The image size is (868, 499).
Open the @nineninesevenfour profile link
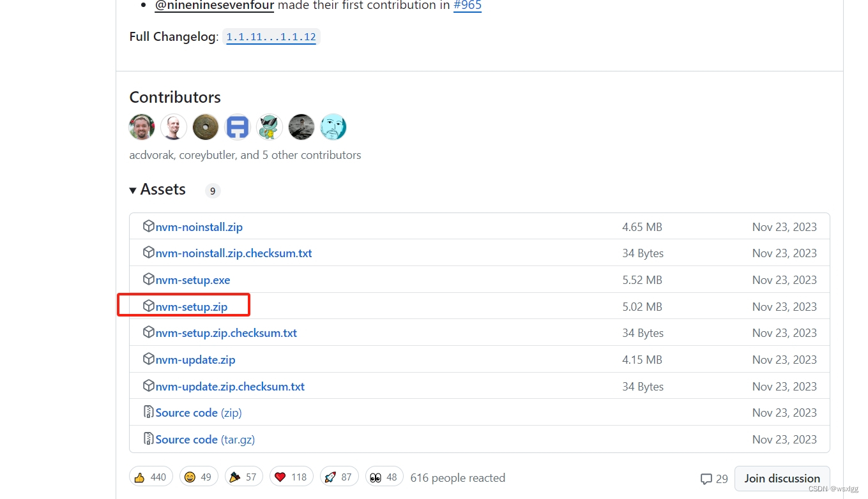[215, 6]
